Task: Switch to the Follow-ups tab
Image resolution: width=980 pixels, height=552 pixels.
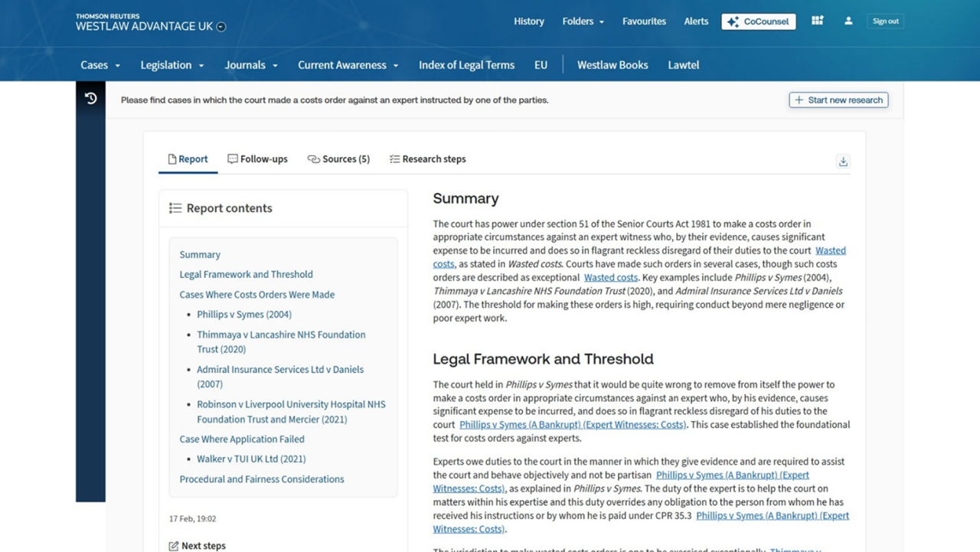Action: pyautogui.click(x=257, y=159)
